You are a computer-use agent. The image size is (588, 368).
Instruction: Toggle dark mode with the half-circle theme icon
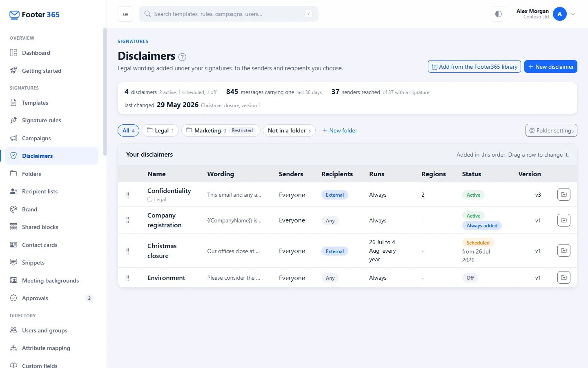pos(498,14)
